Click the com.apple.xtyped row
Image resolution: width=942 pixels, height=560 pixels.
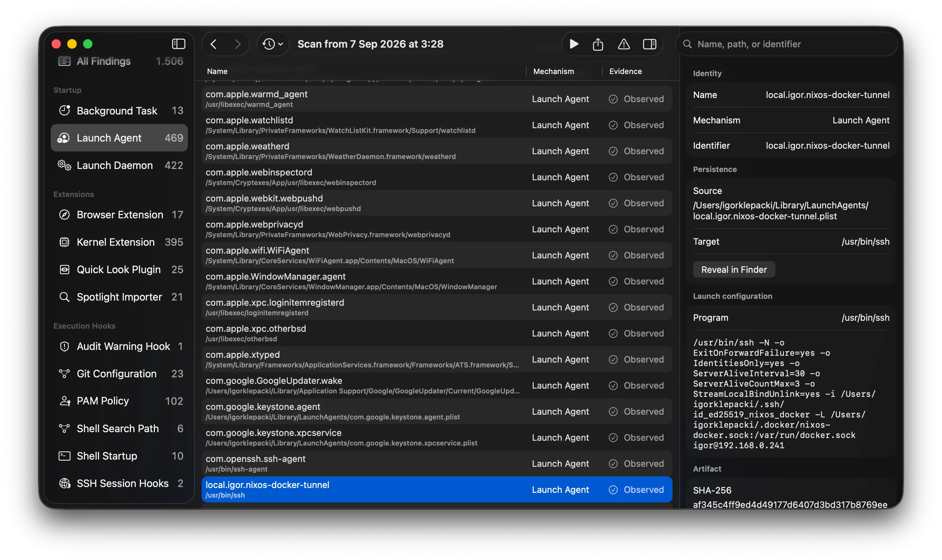437,359
